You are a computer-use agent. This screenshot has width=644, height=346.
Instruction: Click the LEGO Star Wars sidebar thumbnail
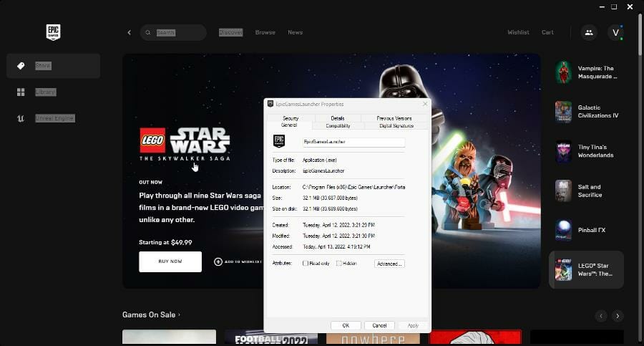[x=563, y=269]
